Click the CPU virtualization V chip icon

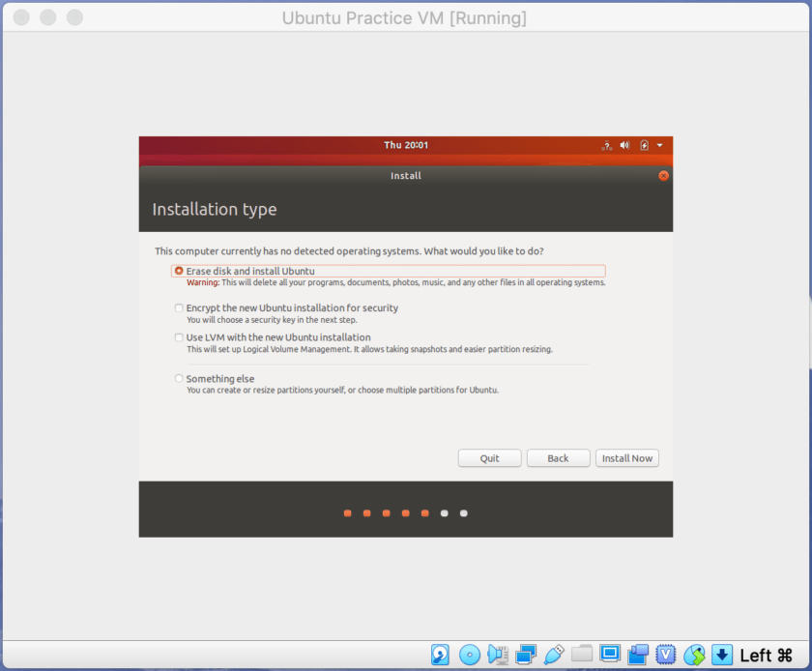pos(665,655)
